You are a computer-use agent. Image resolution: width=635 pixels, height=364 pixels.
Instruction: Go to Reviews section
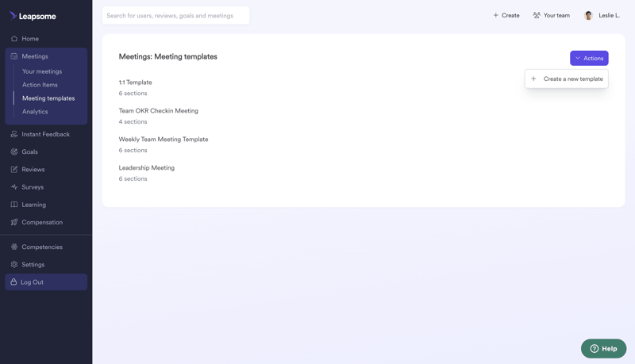click(x=33, y=169)
